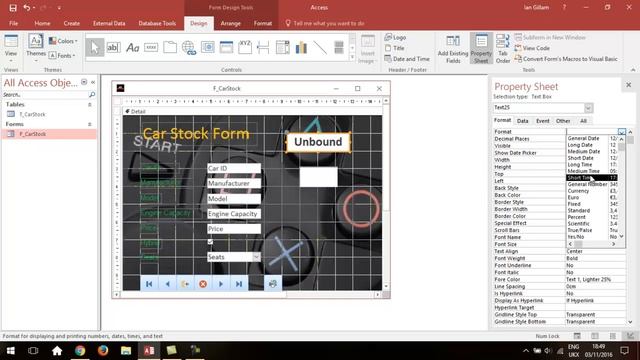Open the Windows Start menu
Screen dimensions: 640x360
click(11, 351)
